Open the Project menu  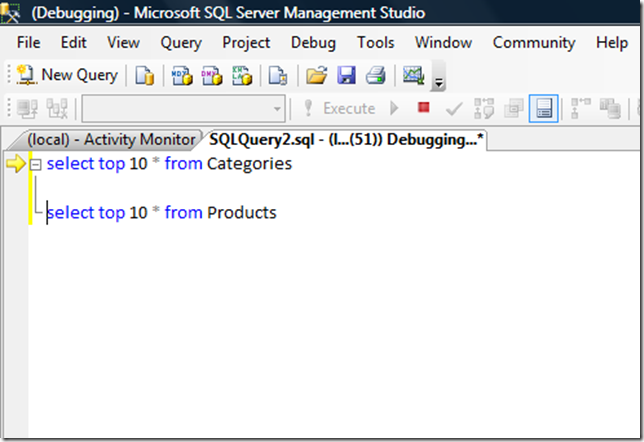click(246, 43)
